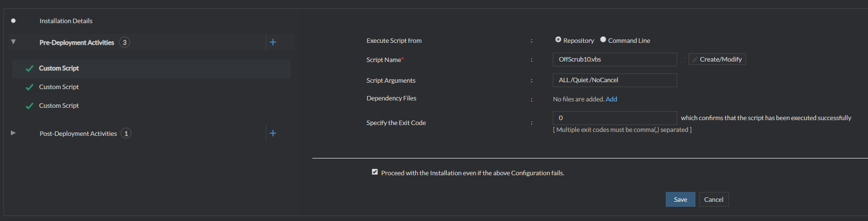Select the Repository radio button
This screenshot has height=221, width=868.
558,40
